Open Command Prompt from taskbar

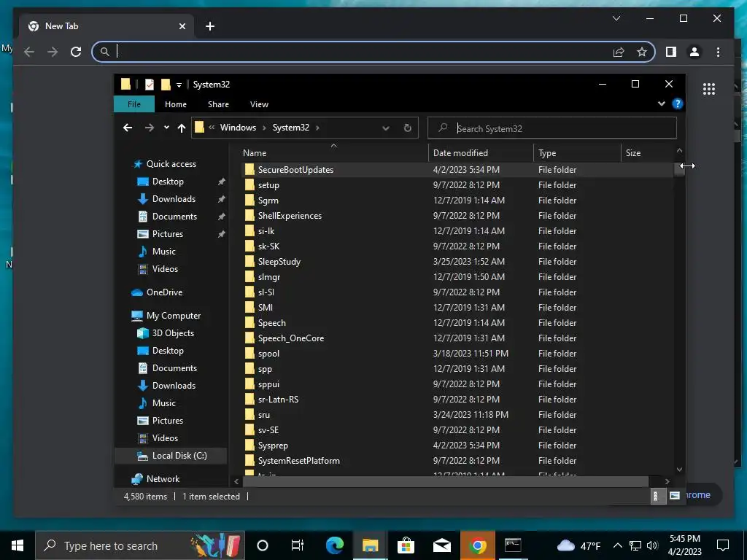(513, 545)
